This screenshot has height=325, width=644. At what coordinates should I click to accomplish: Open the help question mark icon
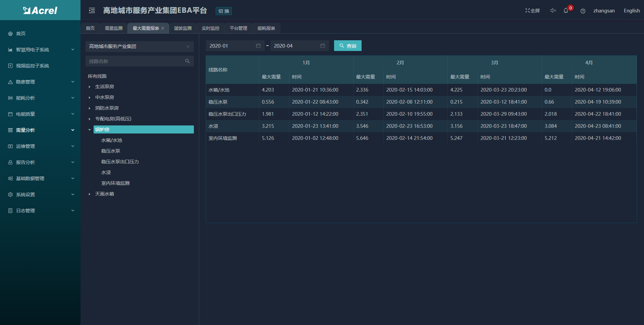pyautogui.click(x=583, y=11)
